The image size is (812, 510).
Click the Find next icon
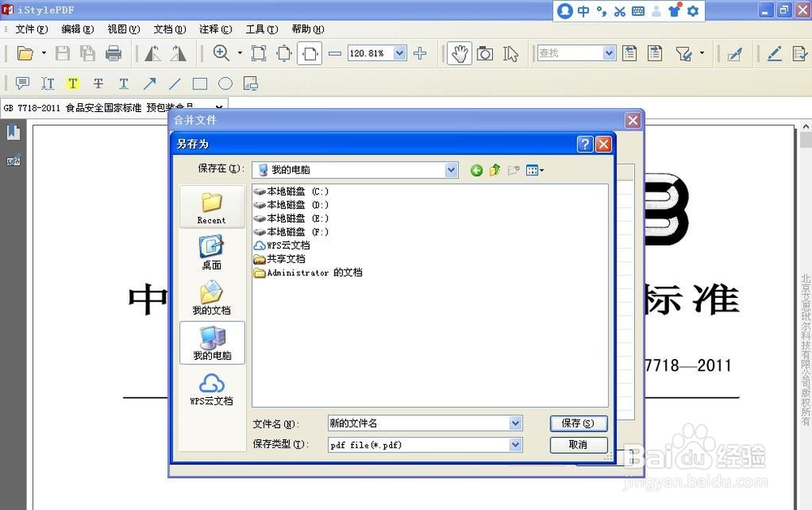(655, 54)
